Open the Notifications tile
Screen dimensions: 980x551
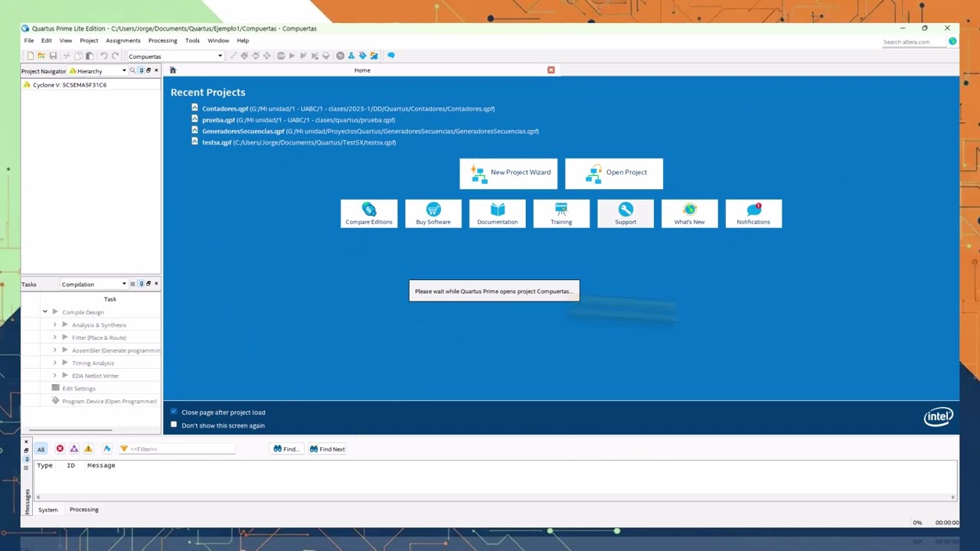tap(753, 214)
